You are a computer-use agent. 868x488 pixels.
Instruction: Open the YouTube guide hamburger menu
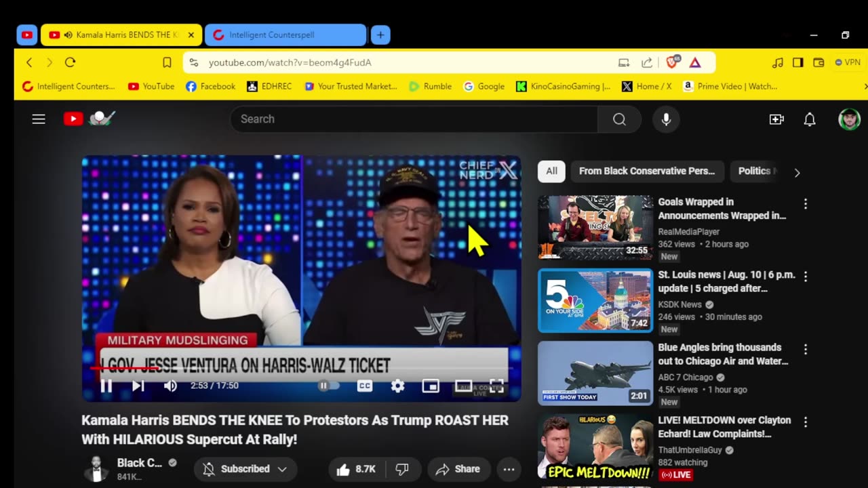[39, 119]
